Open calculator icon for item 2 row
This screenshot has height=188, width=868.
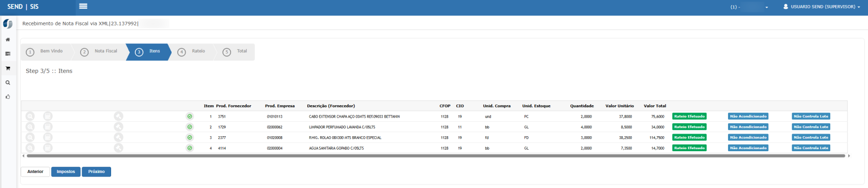coord(48,127)
